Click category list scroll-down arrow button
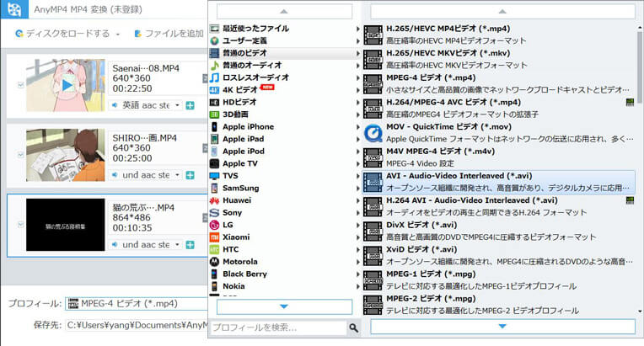 284,306
